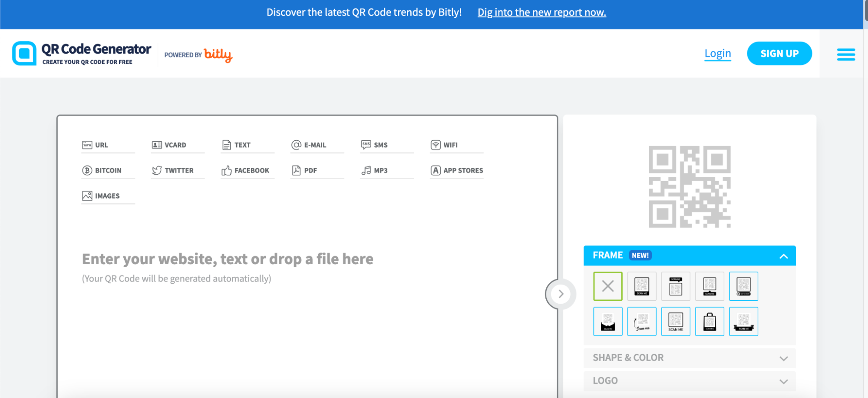Click the bitly logo
Screen dimensions: 868x398
click(218, 55)
